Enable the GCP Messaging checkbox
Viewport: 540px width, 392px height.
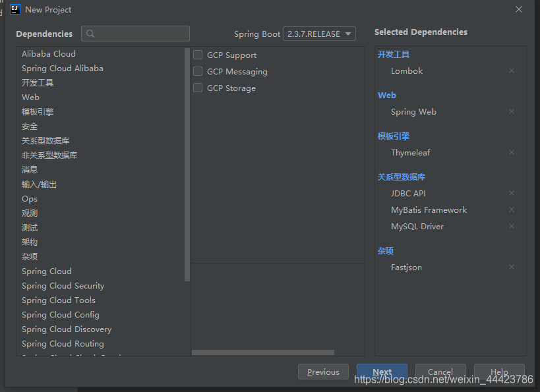(198, 71)
